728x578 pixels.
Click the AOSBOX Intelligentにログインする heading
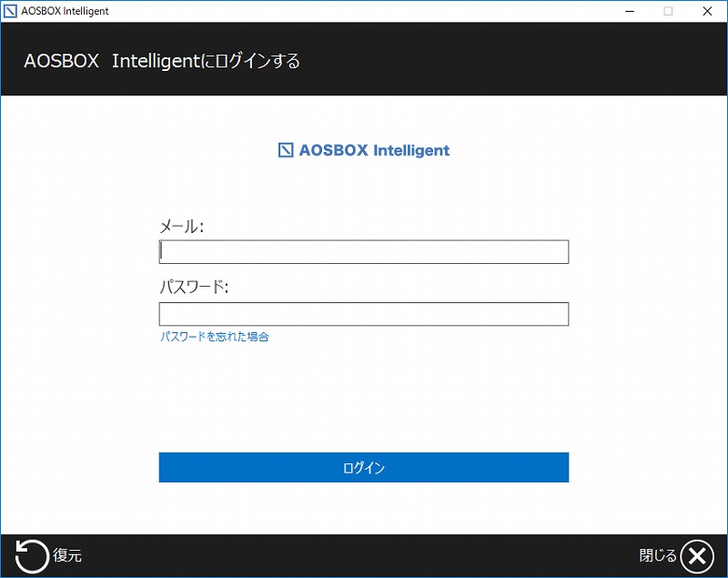[x=162, y=61]
